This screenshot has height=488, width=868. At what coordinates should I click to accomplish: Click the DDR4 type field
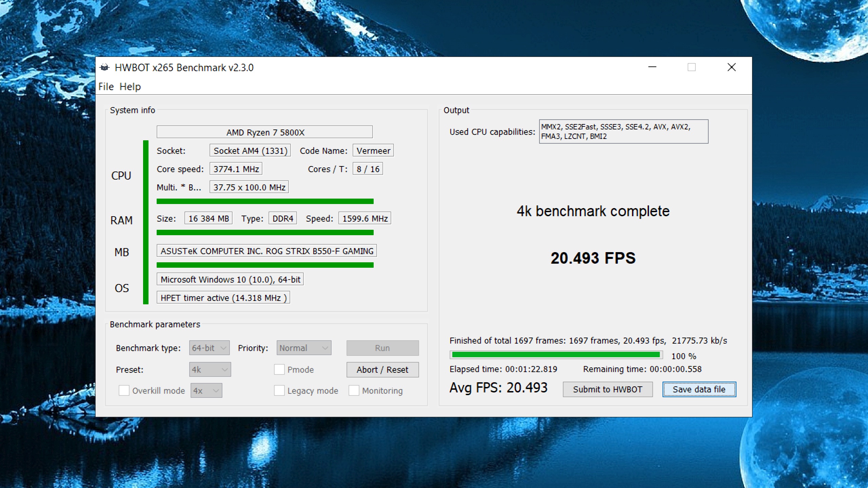(283, 218)
